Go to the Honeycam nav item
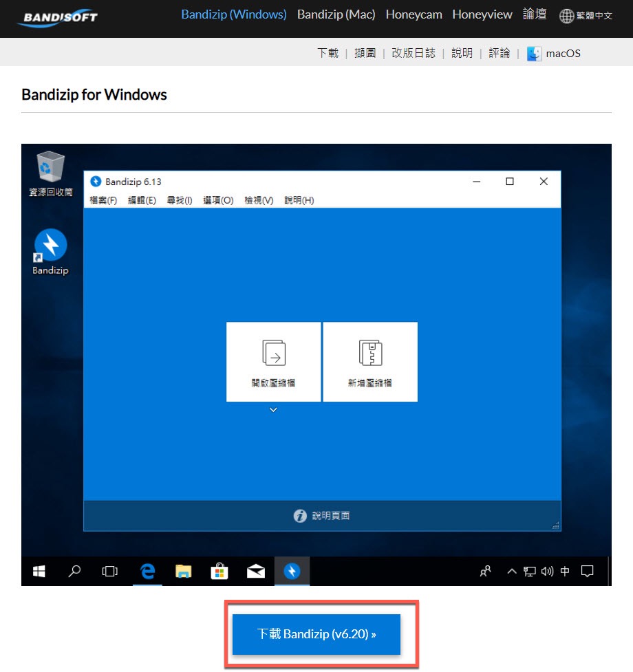633x672 pixels. tap(414, 14)
